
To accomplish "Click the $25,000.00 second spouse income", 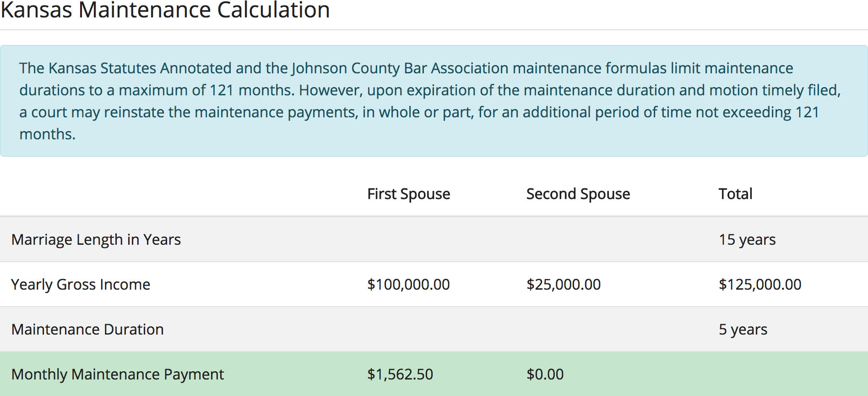I will point(563,284).
